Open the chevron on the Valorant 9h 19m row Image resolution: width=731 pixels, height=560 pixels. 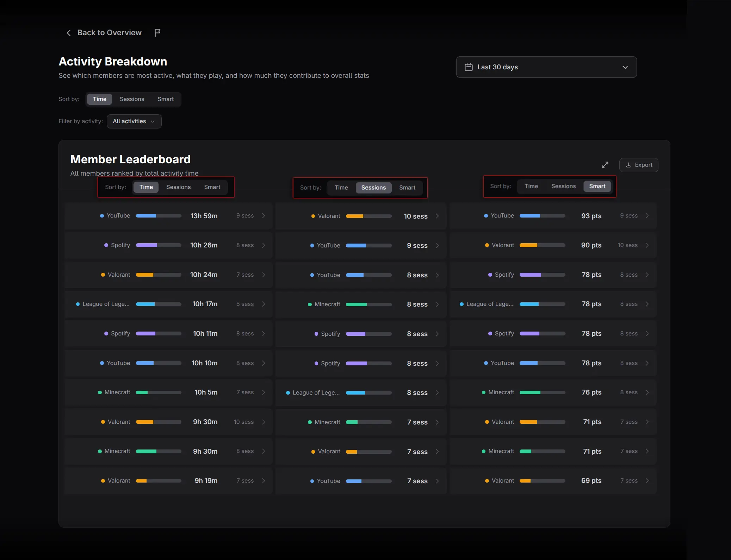(x=264, y=481)
